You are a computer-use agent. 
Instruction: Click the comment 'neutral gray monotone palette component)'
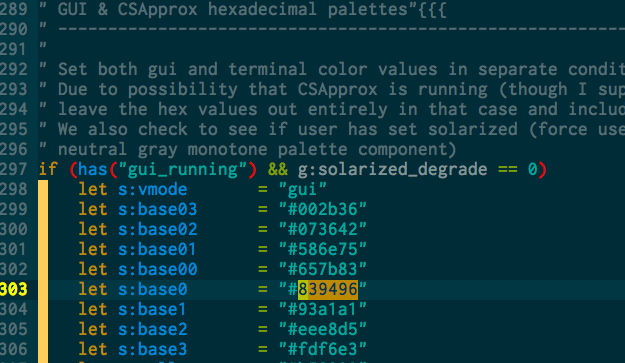tap(257, 149)
